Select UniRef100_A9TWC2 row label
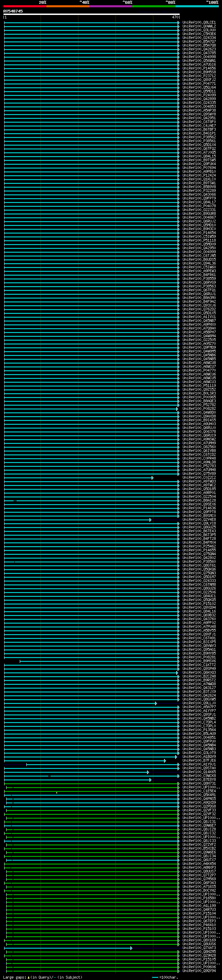This screenshot has width=222, height=980. click(x=199, y=485)
